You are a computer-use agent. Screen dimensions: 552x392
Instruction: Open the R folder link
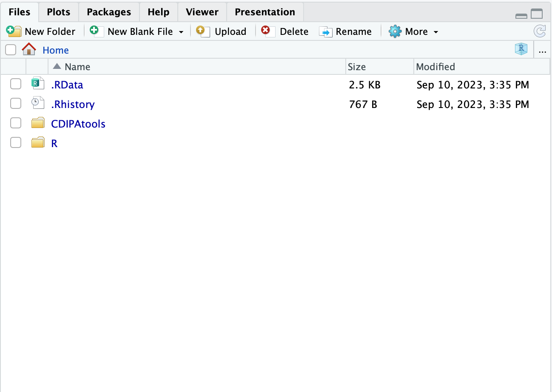[54, 143]
